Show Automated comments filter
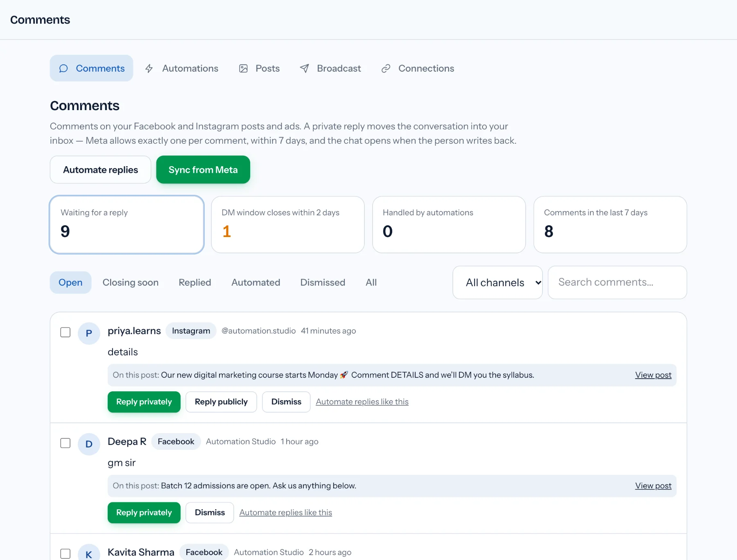This screenshot has width=737, height=560. (x=256, y=282)
